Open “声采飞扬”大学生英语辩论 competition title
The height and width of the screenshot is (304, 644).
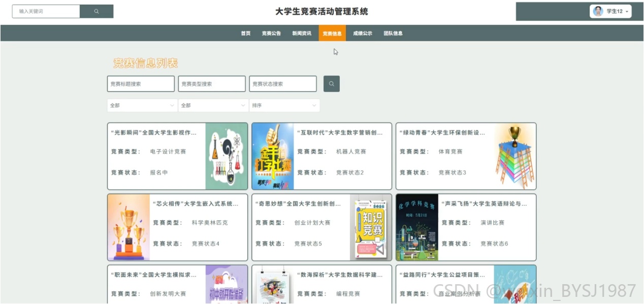pos(484,204)
